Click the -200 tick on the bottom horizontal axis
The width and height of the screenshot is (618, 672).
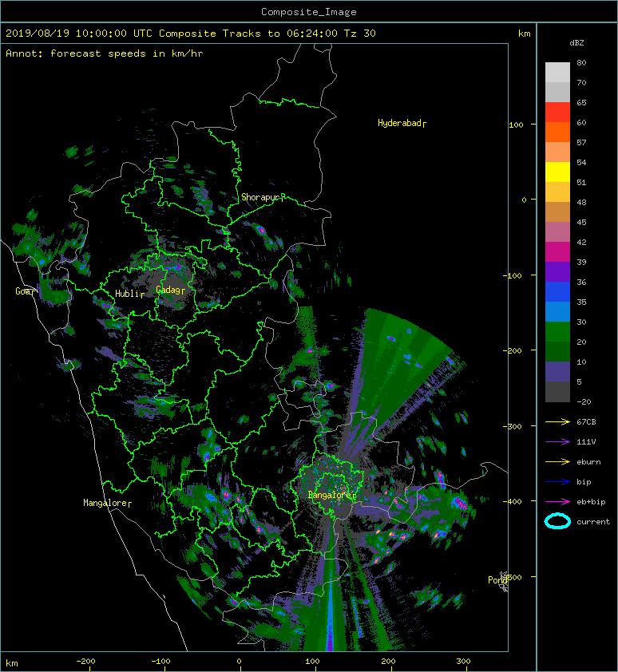point(85,662)
